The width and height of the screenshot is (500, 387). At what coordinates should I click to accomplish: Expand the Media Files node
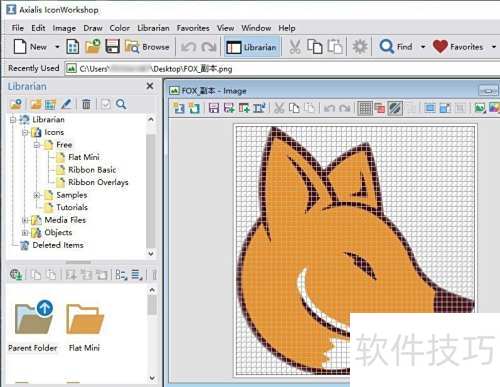pyautogui.click(x=25, y=220)
